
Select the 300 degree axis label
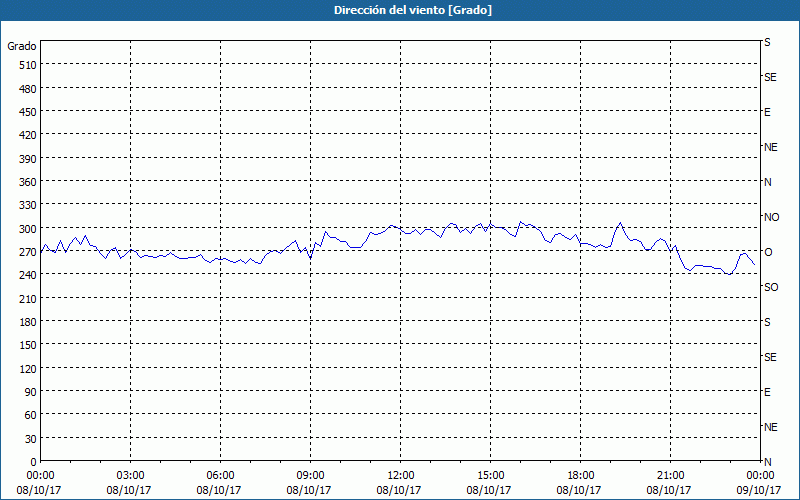(28, 229)
